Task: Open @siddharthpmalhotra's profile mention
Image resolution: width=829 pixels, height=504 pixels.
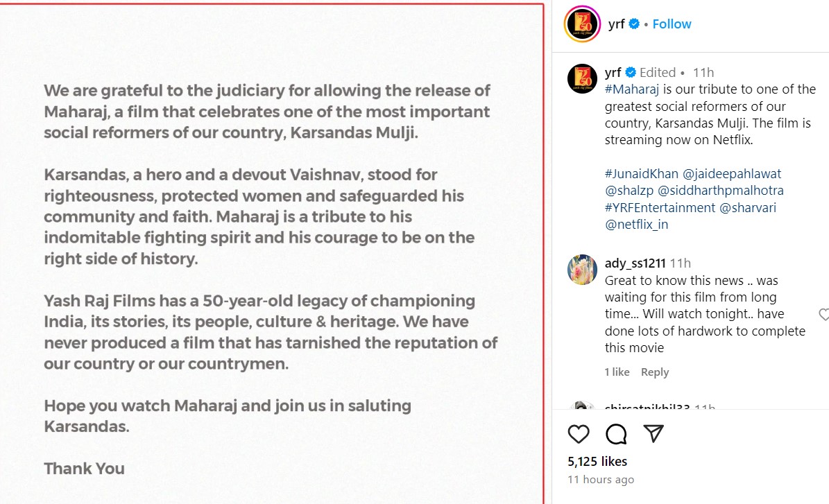Action: pos(721,190)
